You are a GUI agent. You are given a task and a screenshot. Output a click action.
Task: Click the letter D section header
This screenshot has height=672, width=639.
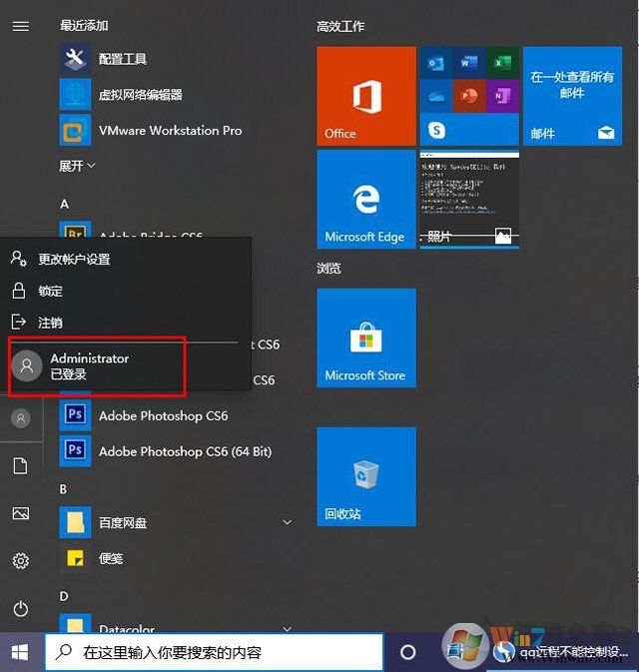[x=64, y=596]
